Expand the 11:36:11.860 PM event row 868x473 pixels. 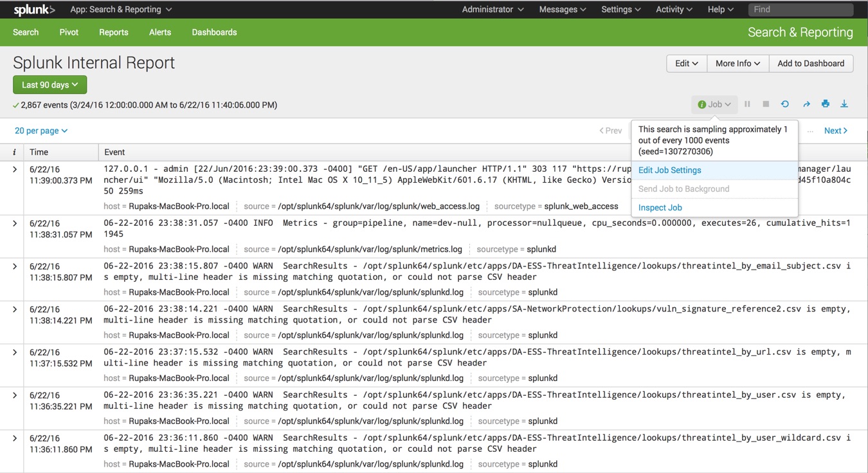(x=15, y=438)
